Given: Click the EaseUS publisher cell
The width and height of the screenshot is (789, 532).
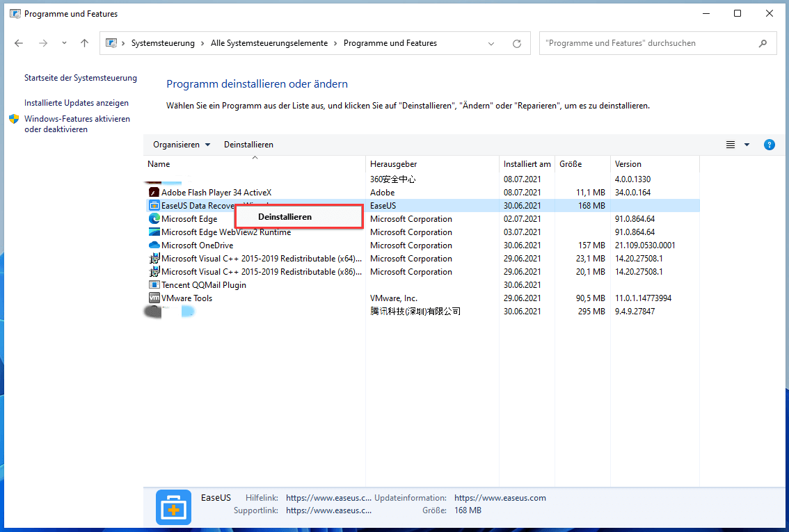Looking at the screenshot, I should point(383,206).
